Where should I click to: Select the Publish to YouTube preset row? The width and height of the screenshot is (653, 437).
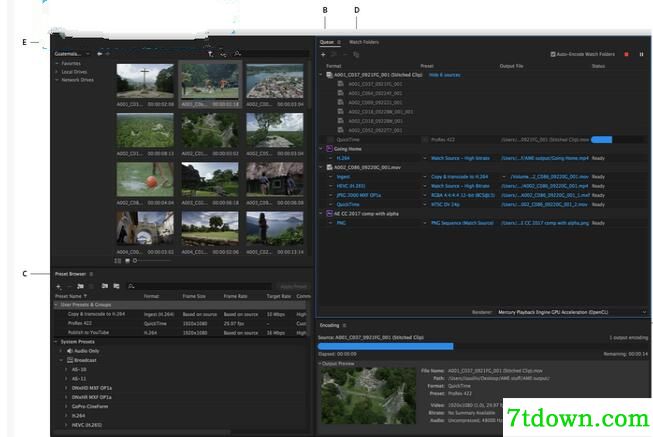point(179,333)
